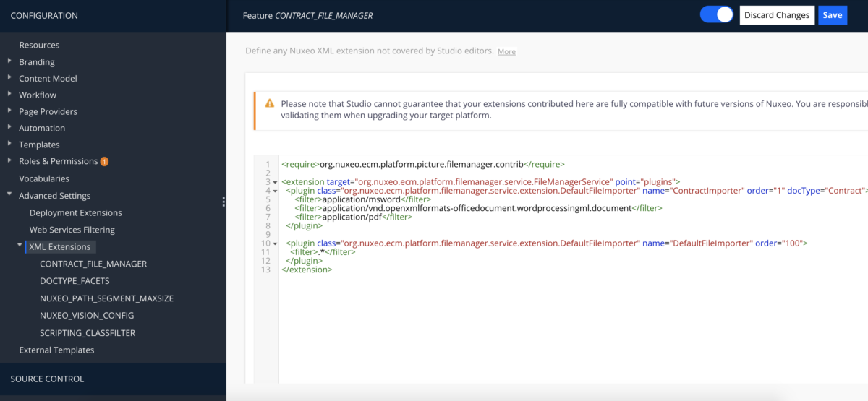Click line number 9 in the gutter

click(268, 235)
